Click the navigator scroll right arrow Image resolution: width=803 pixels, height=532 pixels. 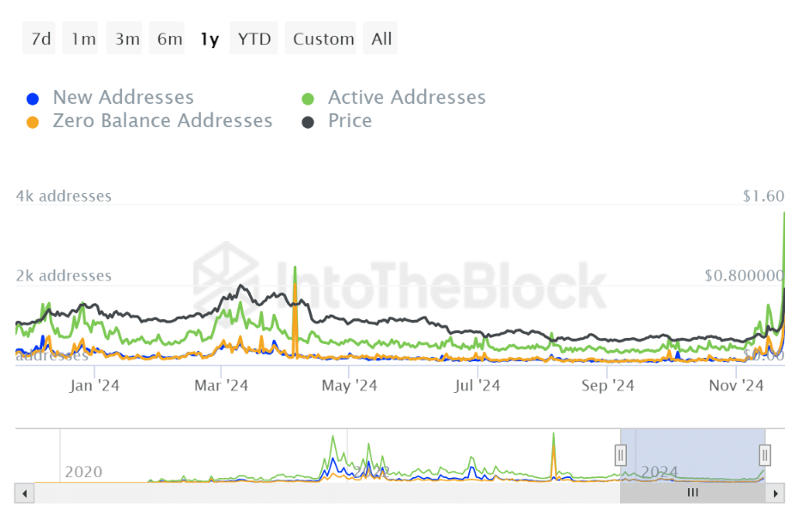tap(776, 493)
